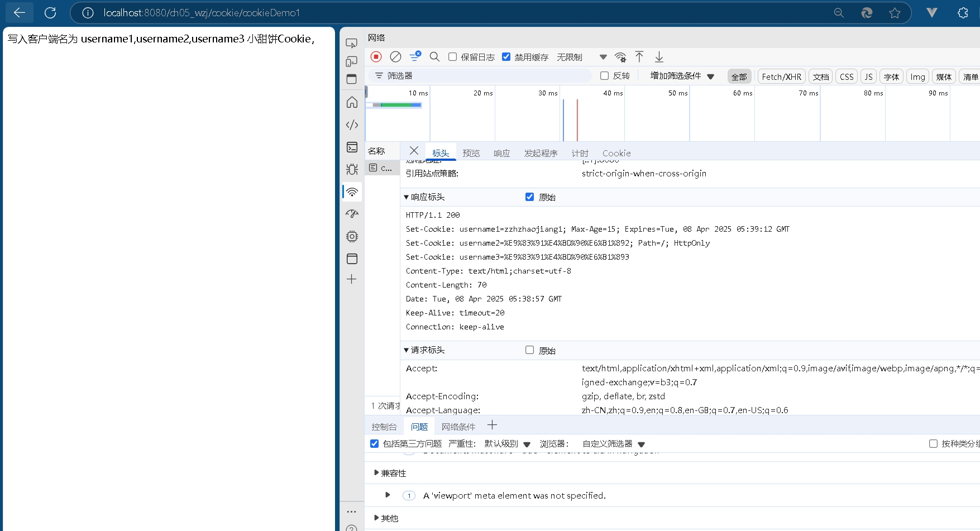This screenshot has height=531, width=980.
Task: Open the Elements code panel icon
Action: [352, 125]
